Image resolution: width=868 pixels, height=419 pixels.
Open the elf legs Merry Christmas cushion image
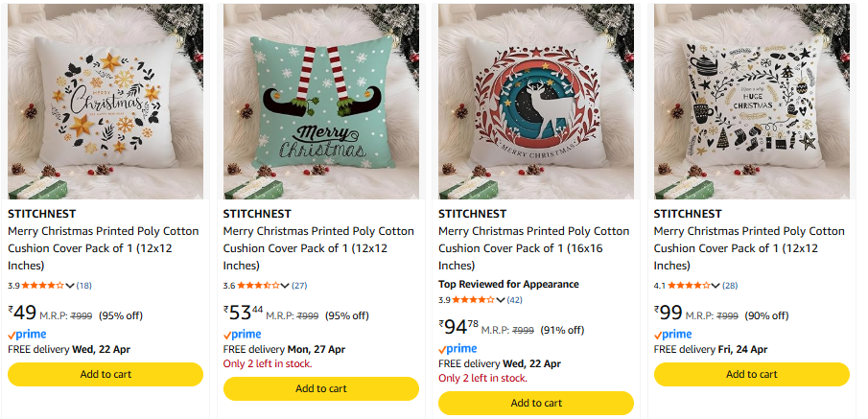coord(321,101)
